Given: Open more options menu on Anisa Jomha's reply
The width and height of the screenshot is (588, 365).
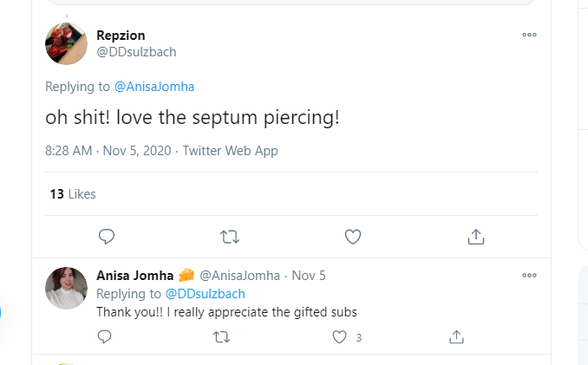Looking at the screenshot, I should (529, 276).
